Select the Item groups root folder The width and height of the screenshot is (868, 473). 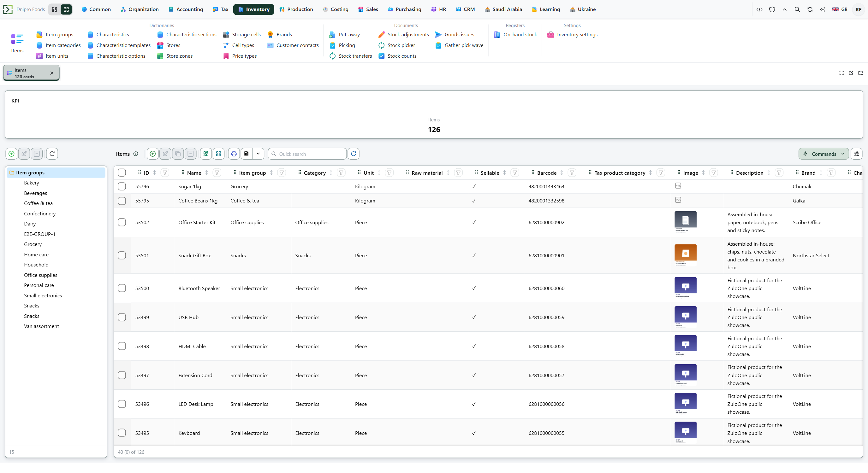click(56, 173)
